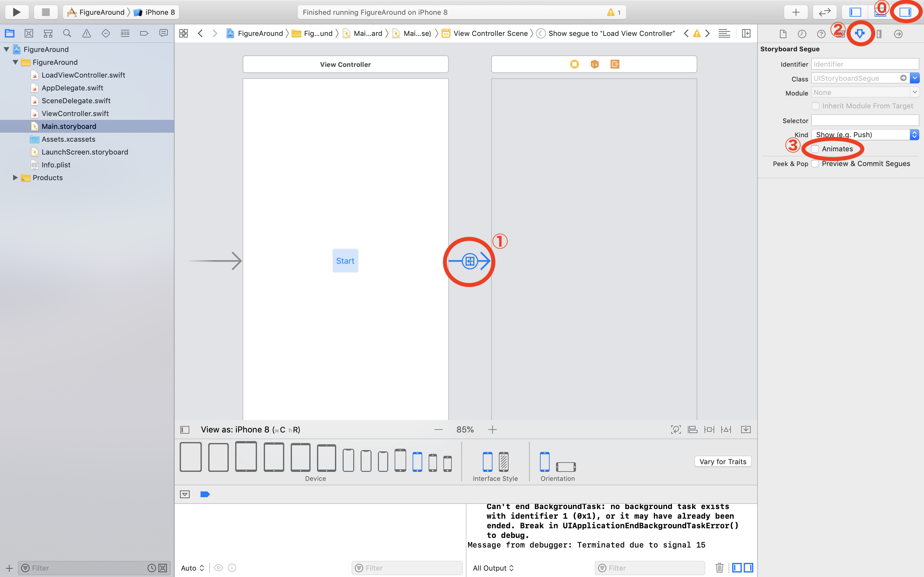Open the Connections inspector tab
This screenshot has width=924, height=577.
point(898,34)
